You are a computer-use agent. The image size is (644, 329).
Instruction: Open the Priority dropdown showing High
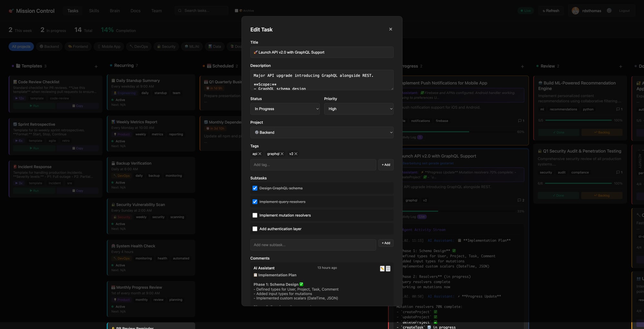(359, 109)
